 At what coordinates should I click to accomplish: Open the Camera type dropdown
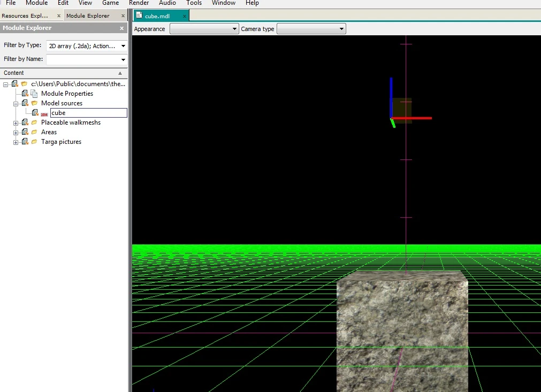311,29
